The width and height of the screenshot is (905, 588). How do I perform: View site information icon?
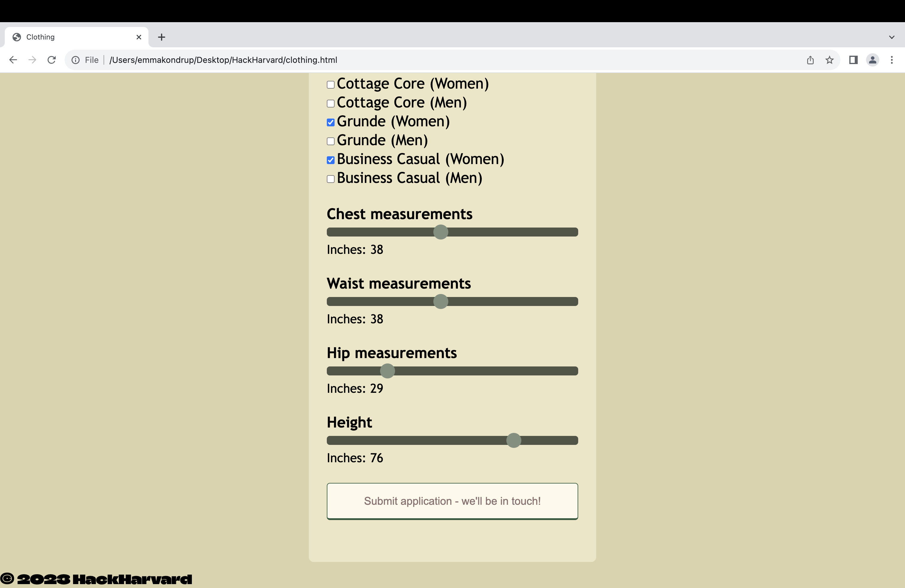click(76, 60)
